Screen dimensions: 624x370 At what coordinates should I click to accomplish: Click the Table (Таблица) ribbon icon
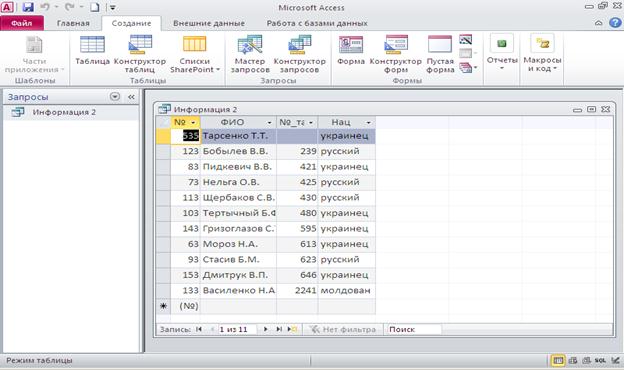[x=92, y=50]
